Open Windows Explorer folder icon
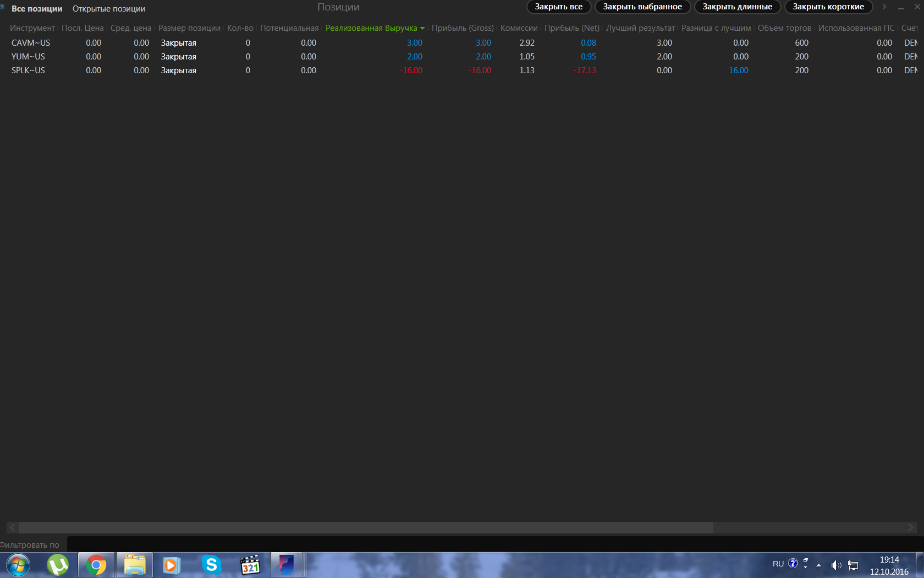 pos(134,565)
